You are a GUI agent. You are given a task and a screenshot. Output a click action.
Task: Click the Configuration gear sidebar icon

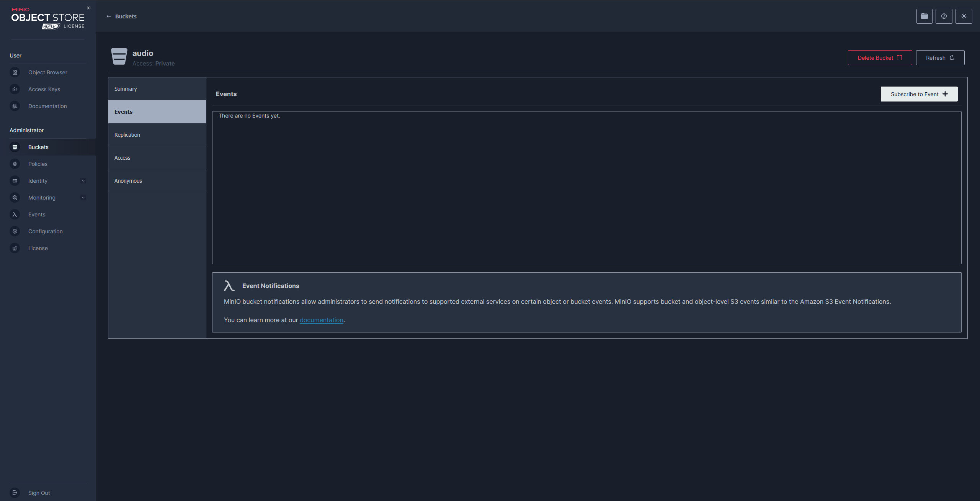tap(15, 231)
